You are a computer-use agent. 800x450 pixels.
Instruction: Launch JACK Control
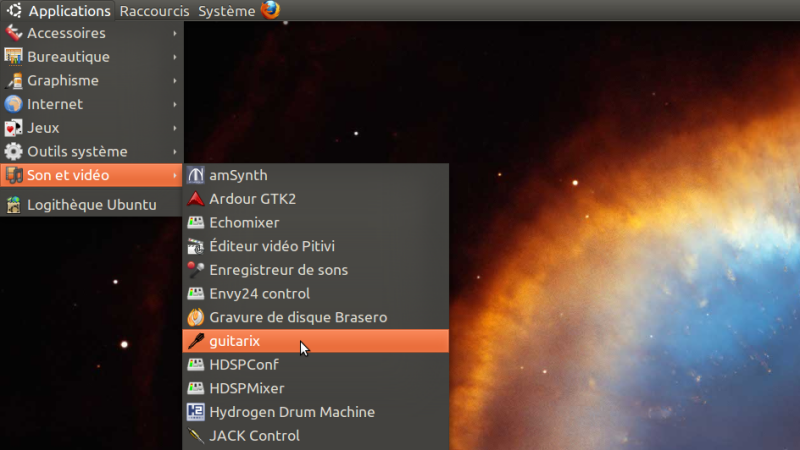315,436
